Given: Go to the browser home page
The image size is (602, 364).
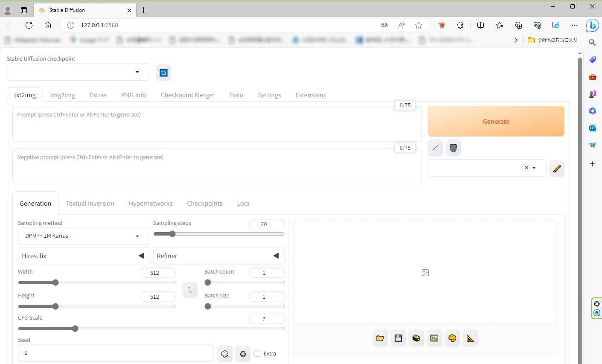Looking at the screenshot, I should (48, 25).
